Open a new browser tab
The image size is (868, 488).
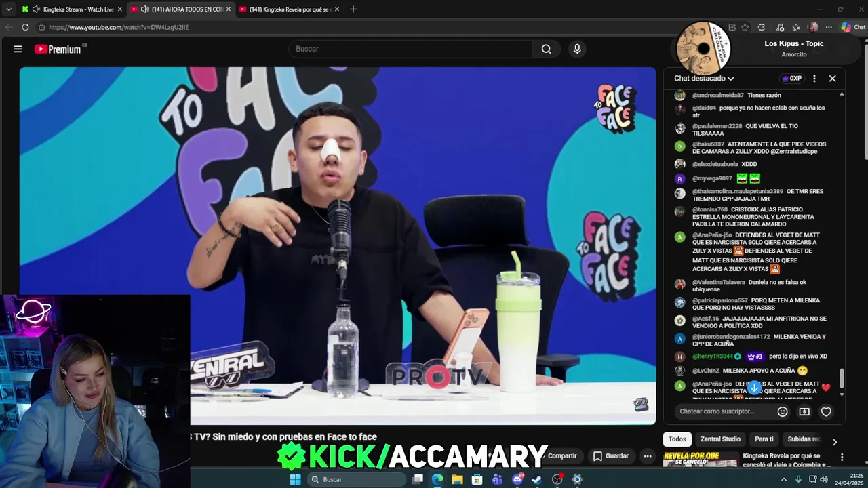tap(353, 9)
